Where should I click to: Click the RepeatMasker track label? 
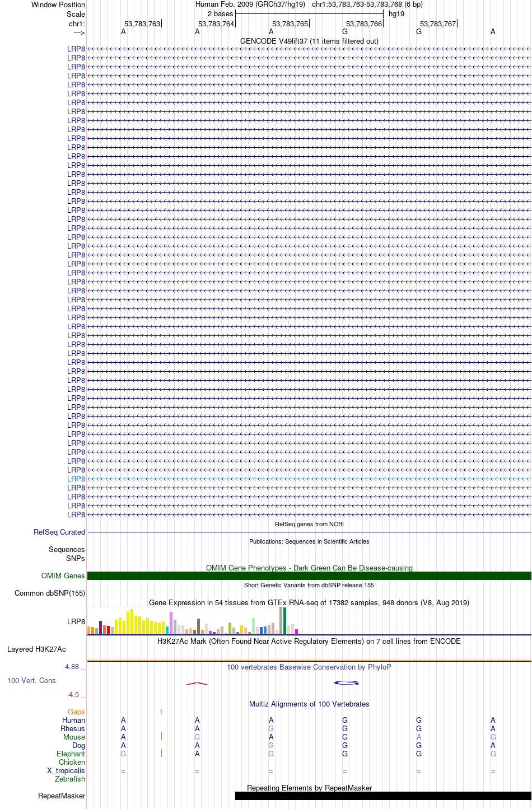(x=62, y=796)
